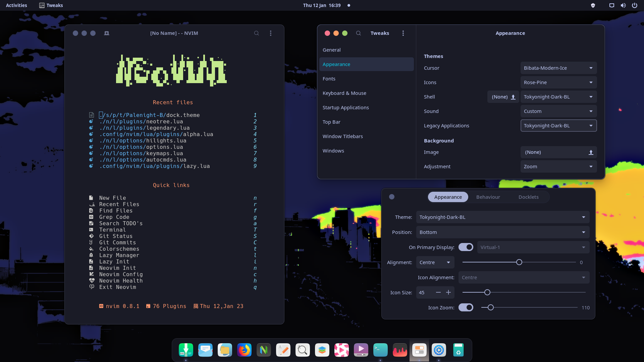Click Tweaks app menu in top bar

click(x=51, y=5)
